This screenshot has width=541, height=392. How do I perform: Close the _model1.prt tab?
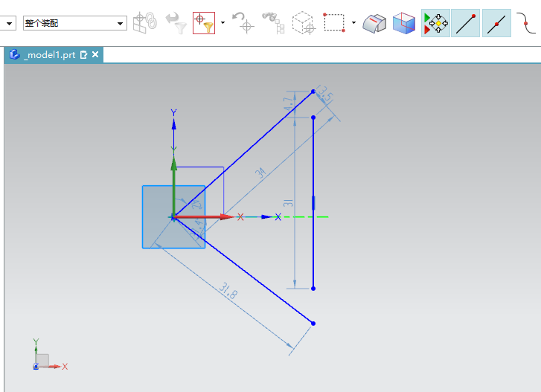pyautogui.click(x=95, y=54)
